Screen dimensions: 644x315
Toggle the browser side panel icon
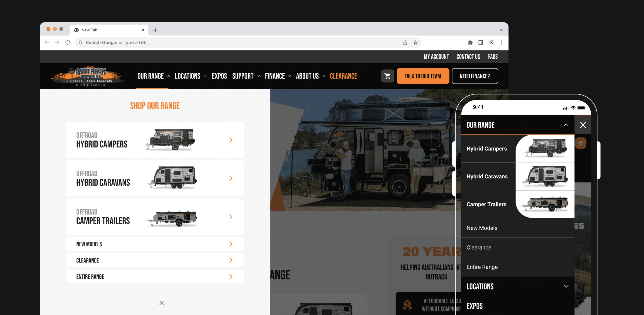[x=481, y=43]
